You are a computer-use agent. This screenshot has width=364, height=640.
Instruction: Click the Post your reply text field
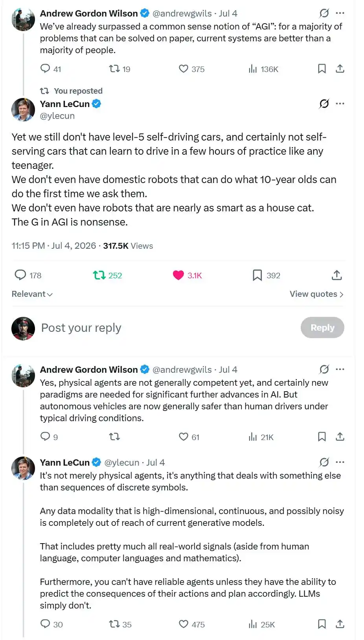(165, 327)
